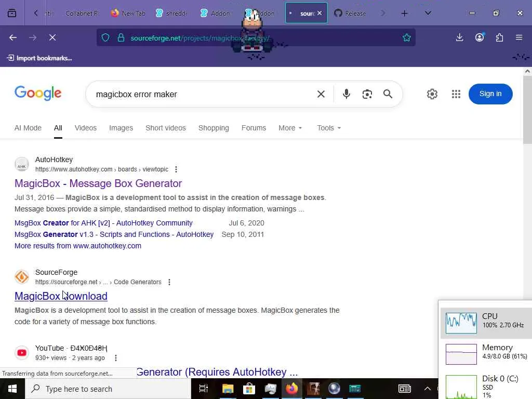Clear the search query with X
This screenshot has width=532, height=399.
point(321,94)
